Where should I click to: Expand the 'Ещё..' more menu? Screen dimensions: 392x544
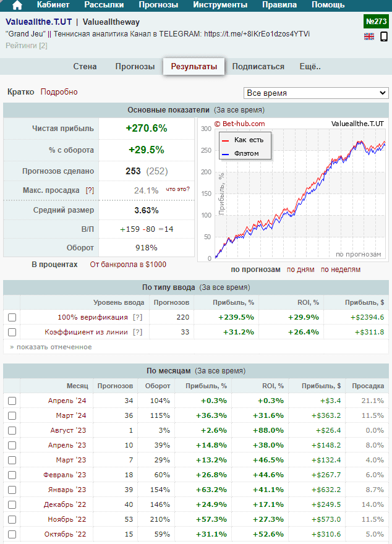(310, 67)
